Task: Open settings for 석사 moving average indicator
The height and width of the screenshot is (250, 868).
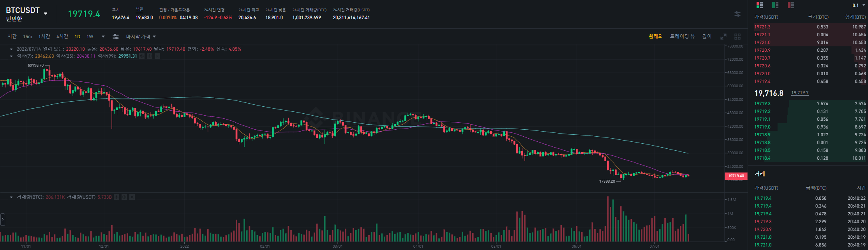Action: tap(150, 56)
